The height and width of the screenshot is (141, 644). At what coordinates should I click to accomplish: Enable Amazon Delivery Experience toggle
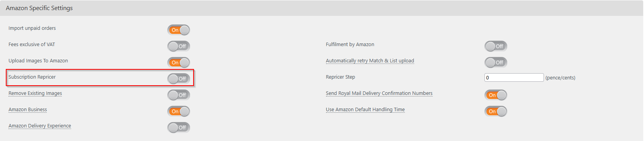click(178, 127)
